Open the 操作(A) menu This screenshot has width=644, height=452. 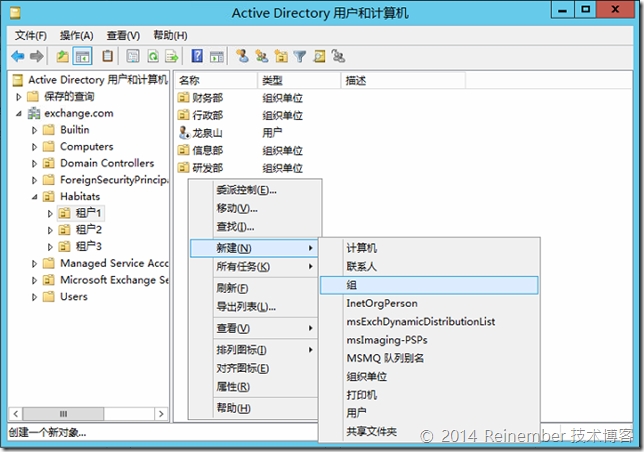click(x=76, y=36)
